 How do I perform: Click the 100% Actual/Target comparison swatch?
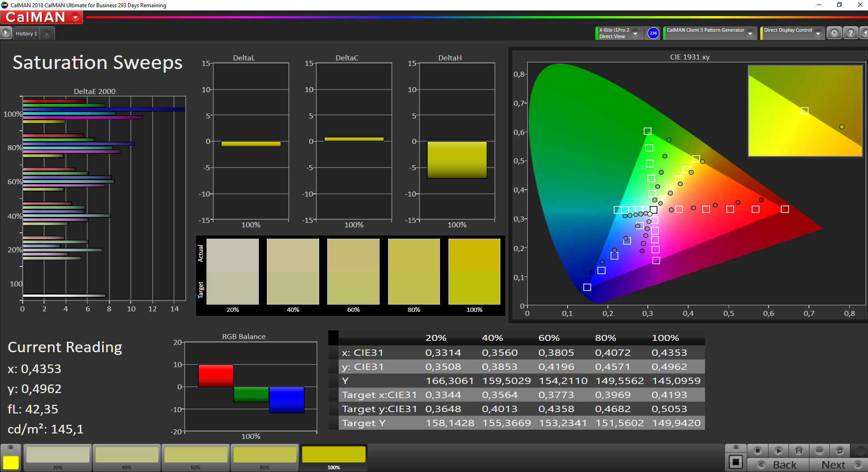tap(474, 271)
